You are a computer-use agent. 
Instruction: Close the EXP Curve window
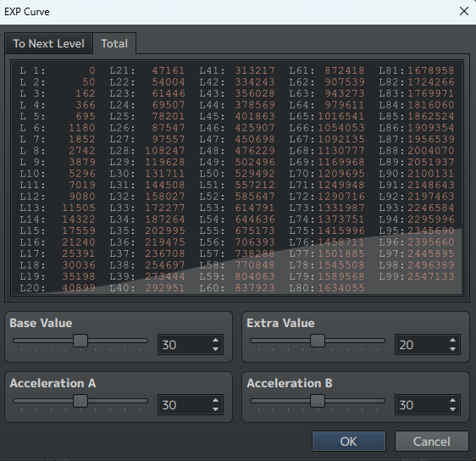(464, 12)
